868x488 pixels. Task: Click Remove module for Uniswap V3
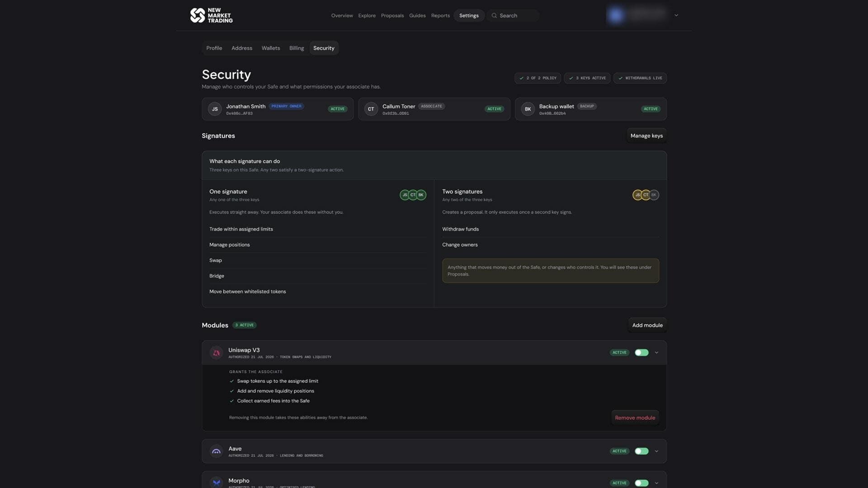(x=635, y=418)
